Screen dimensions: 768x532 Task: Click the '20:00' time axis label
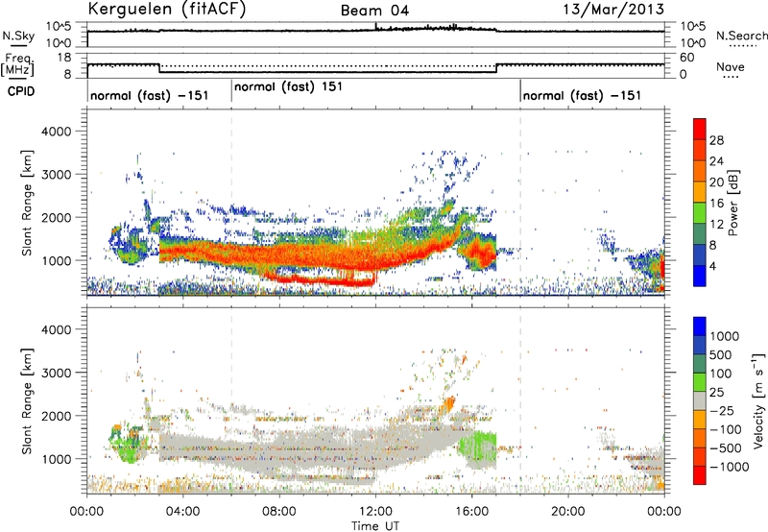[x=568, y=512]
